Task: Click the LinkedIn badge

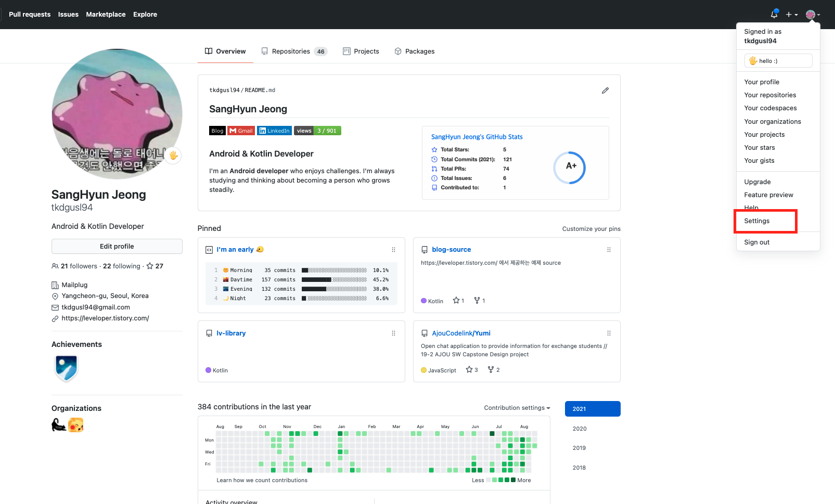Action: point(274,131)
